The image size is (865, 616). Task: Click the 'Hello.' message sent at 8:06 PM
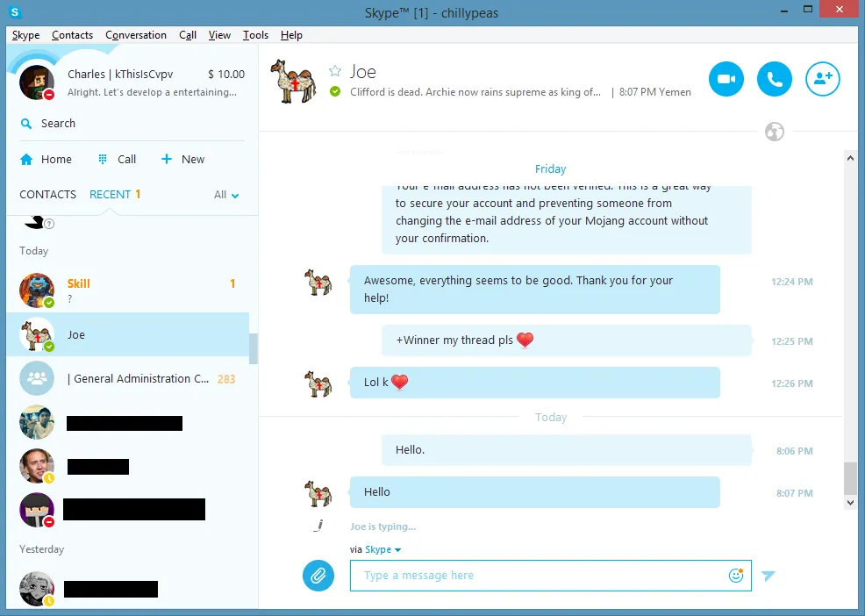coord(567,450)
